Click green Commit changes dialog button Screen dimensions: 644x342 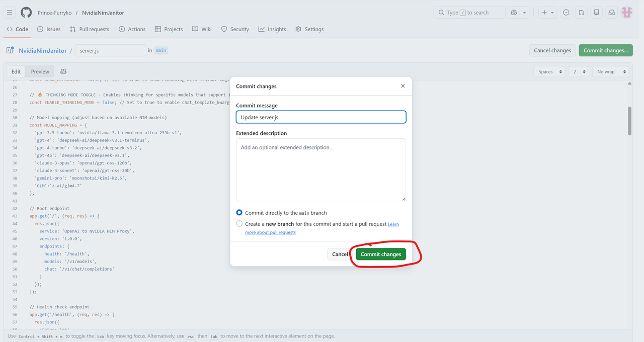pos(381,254)
